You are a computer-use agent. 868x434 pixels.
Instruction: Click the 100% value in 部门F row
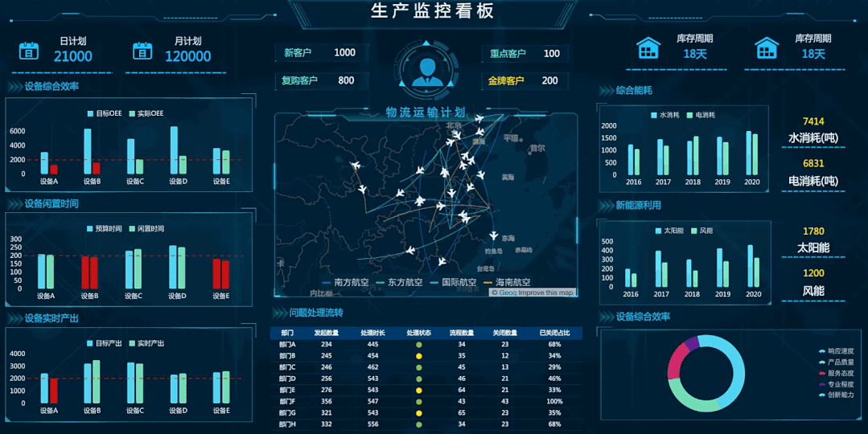pyautogui.click(x=555, y=402)
